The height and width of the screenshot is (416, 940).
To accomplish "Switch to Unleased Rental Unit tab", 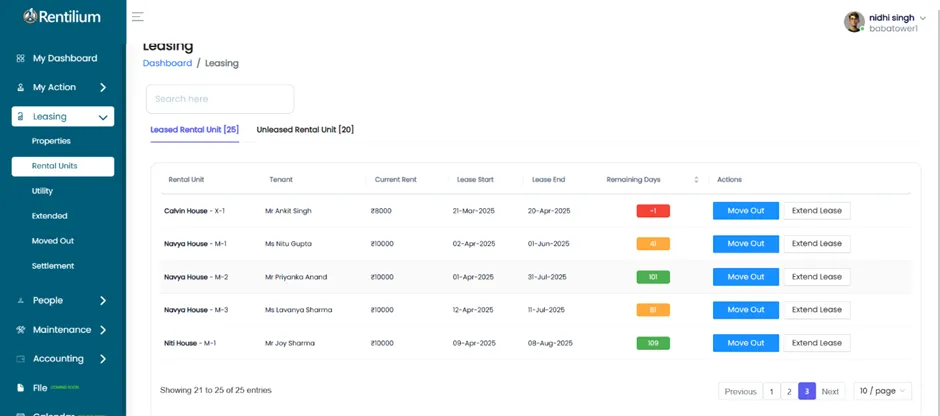I will click(305, 130).
